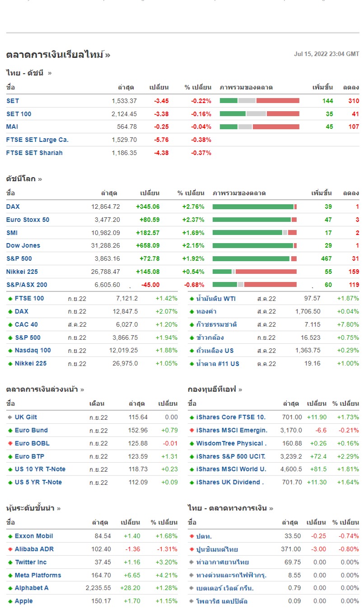This screenshot has height=610, width=364.
Task: Open S&P/ASX 200 link
Action: [27, 285]
